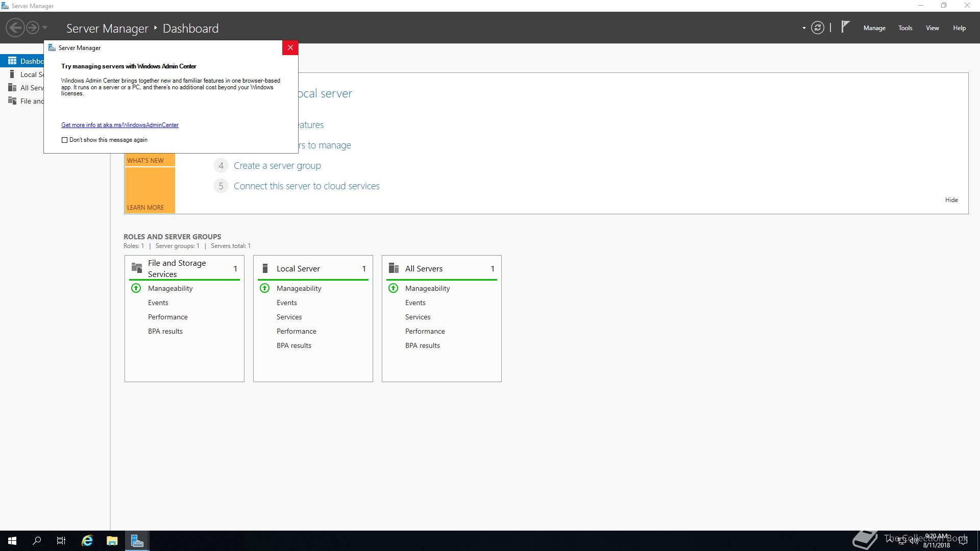The image size is (980, 551).
Task: Open Local Server tile header
Action: pyautogui.click(x=313, y=268)
